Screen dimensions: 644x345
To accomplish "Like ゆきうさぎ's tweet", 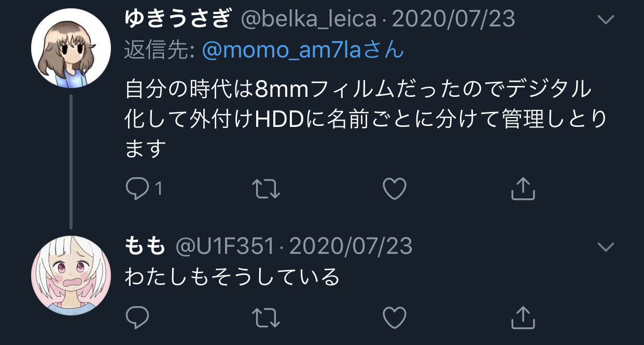I will tap(394, 189).
